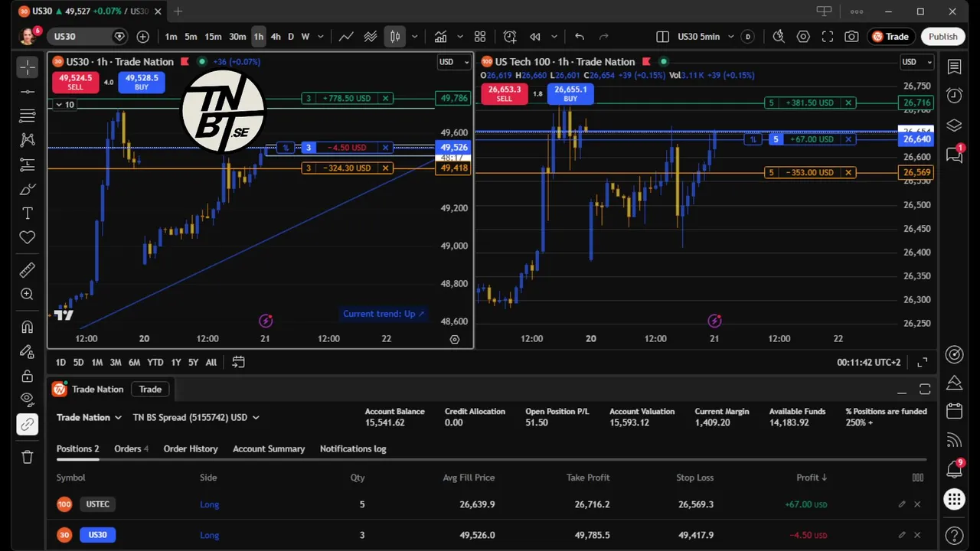980x551 pixels.
Task: Toggle the drawings sync link icon
Action: pyautogui.click(x=28, y=425)
